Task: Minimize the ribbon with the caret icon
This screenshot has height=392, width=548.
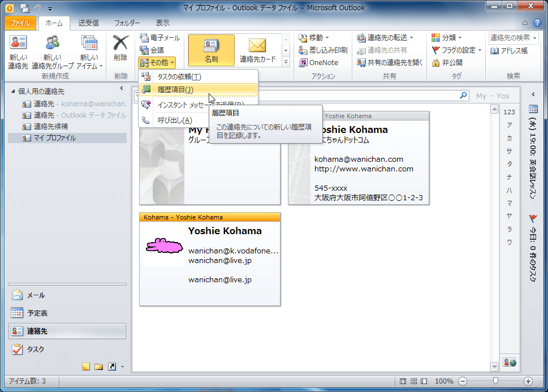Action: (x=525, y=23)
